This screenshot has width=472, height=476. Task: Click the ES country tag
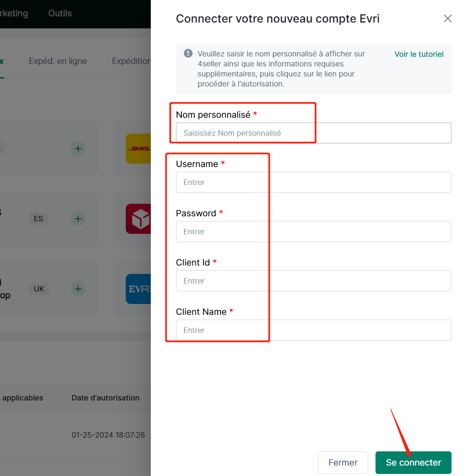pyautogui.click(x=38, y=219)
